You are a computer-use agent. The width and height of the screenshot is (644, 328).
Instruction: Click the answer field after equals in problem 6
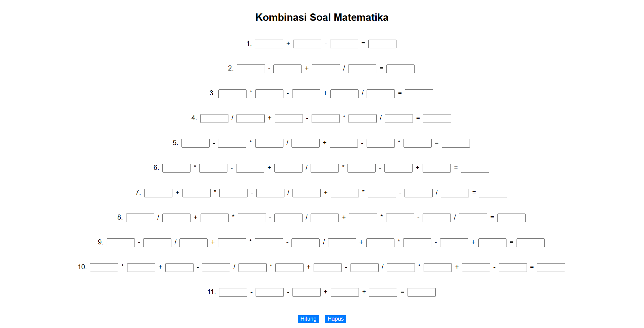(x=475, y=168)
